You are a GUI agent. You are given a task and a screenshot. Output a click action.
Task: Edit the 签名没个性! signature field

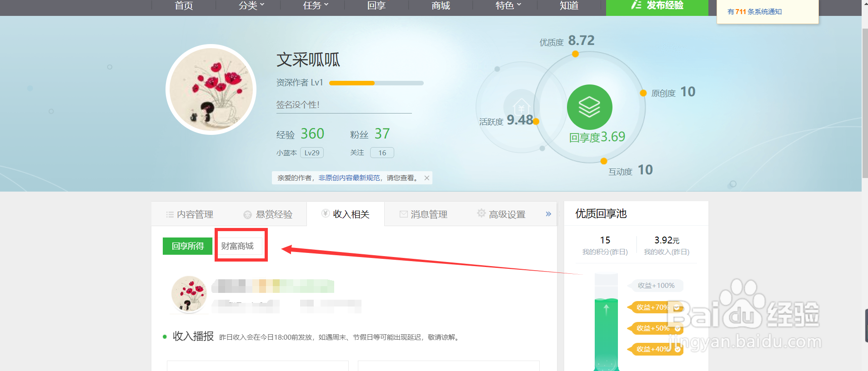pos(344,105)
